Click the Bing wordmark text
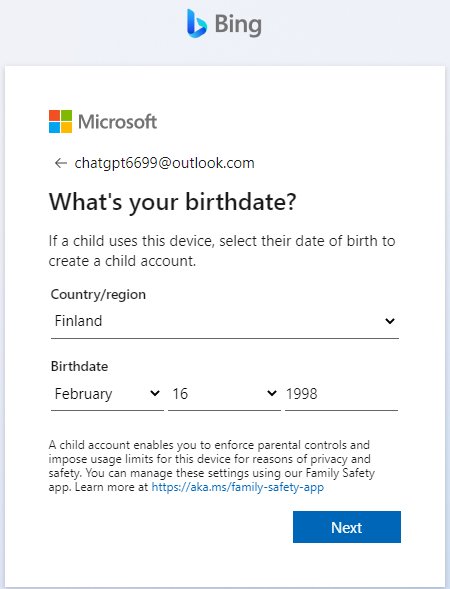The height and width of the screenshot is (589, 450). tap(238, 25)
